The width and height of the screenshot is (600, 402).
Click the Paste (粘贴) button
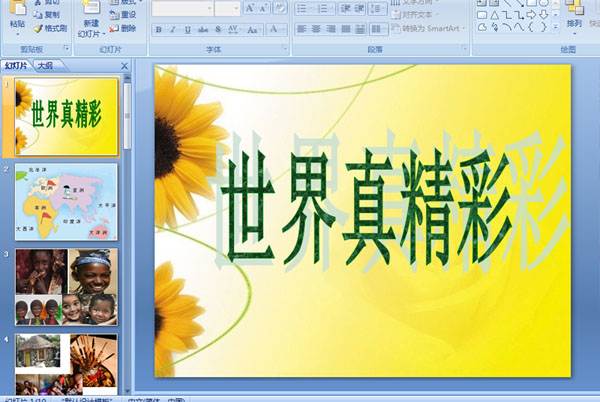tap(17, 18)
